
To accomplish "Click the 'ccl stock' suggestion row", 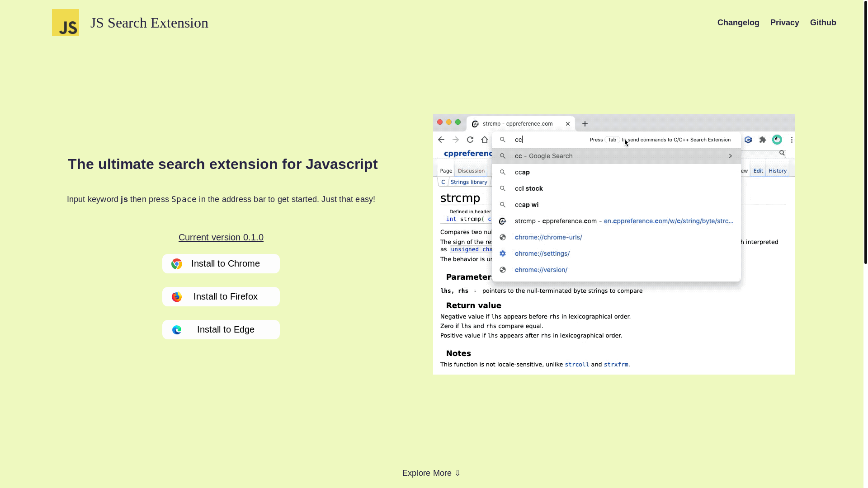I will click(616, 188).
